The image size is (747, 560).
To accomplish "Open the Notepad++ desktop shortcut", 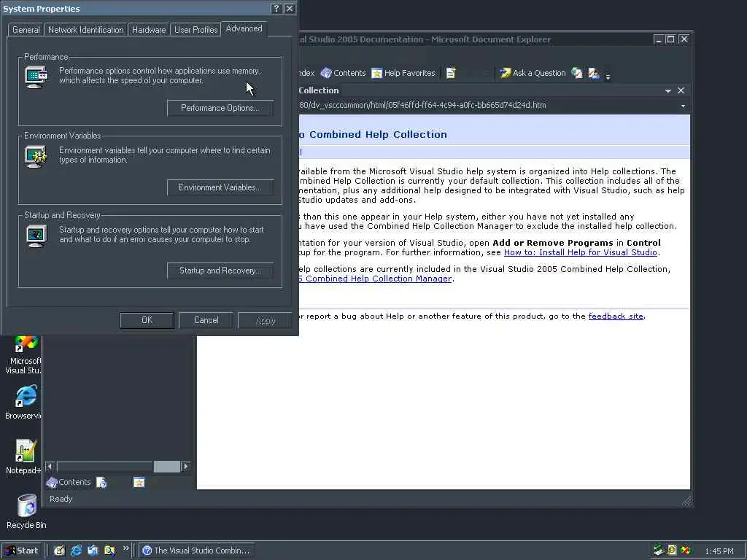I will (23, 457).
